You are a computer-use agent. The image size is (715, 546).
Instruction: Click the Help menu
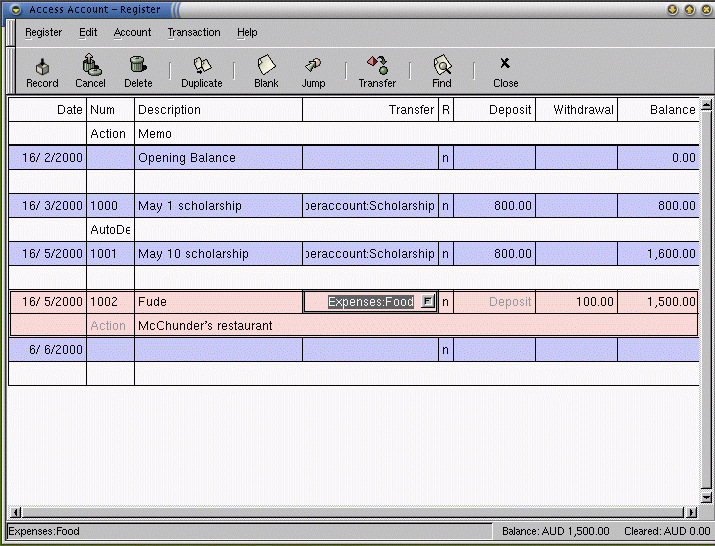[x=247, y=32]
